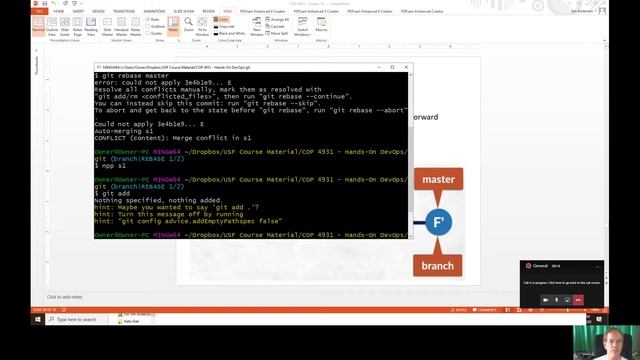This screenshot has width=640, height=360.
Task: Switch to the INSERT ribbon tab
Action: point(78,11)
